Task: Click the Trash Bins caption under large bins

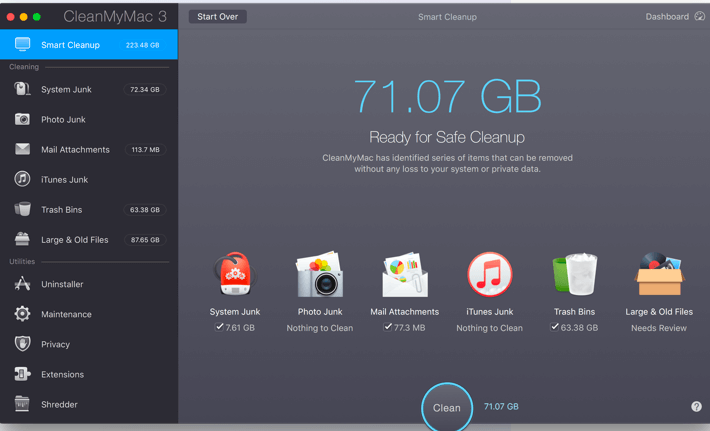Action: pos(574,311)
